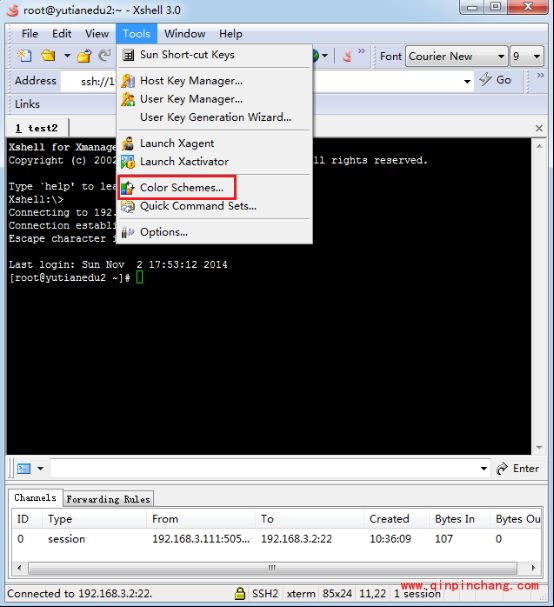
Task: Open User Key Manager
Action: click(x=214, y=99)
